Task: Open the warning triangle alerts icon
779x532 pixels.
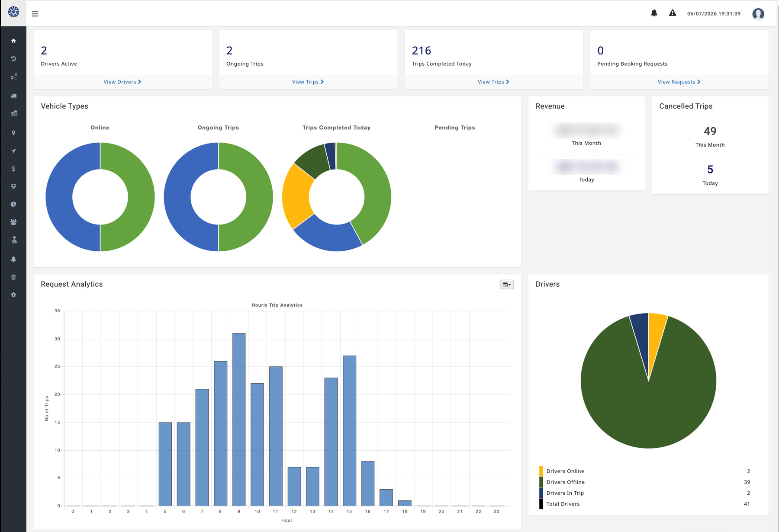Action: [x=672, y=13]
